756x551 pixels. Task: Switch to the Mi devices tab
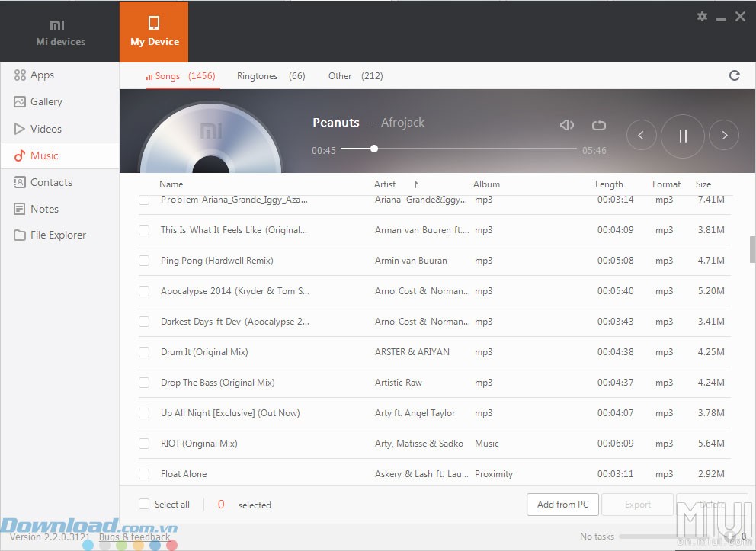tap(60, 33)
